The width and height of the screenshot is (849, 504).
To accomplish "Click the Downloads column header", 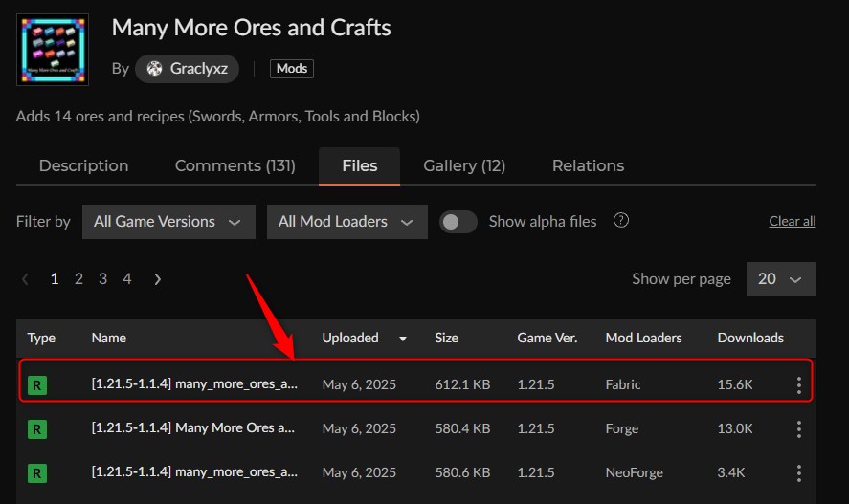I will coord(750,338).
